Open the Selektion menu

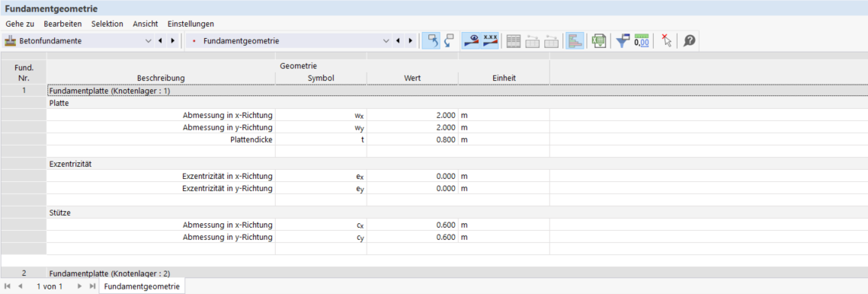point(107,24)
